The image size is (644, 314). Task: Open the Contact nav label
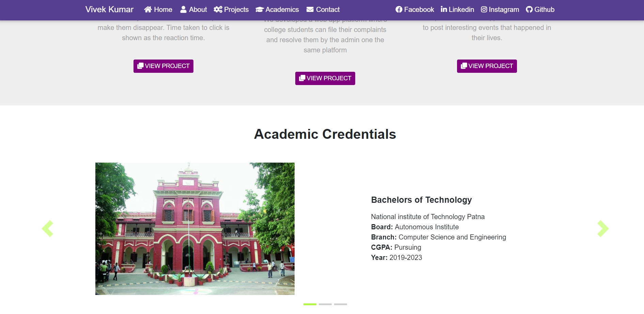point(328,10)
